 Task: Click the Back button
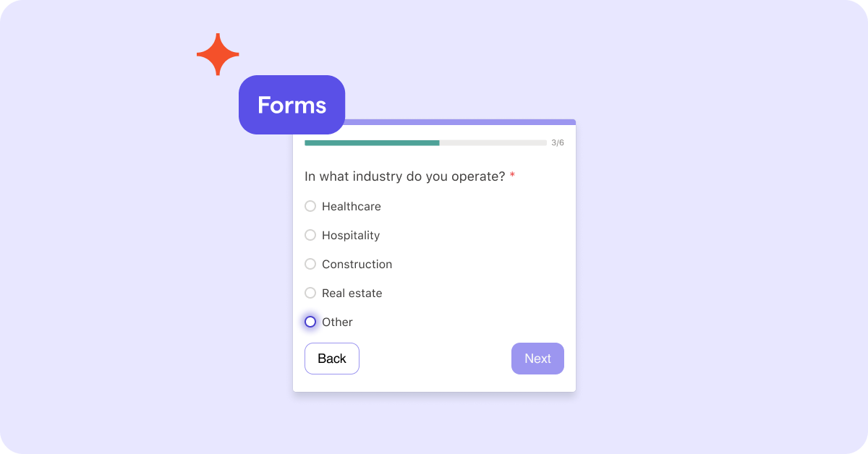point(331,358)
